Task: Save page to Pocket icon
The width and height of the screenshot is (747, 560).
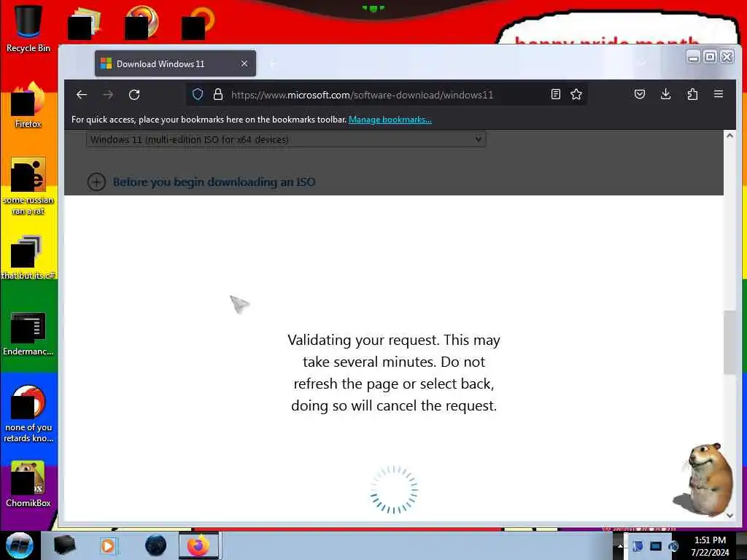Action: pos(640,94)
